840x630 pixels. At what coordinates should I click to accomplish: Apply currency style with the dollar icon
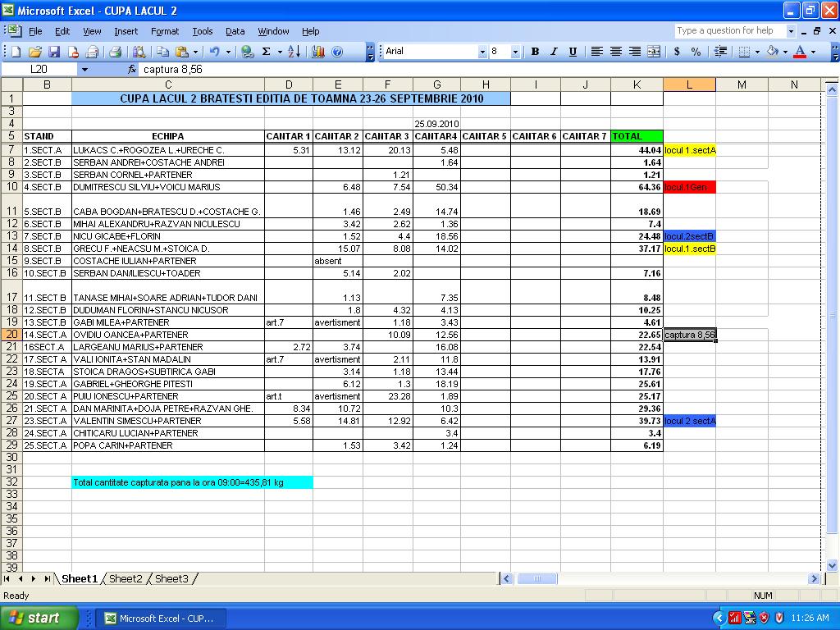tap(677, 52)
